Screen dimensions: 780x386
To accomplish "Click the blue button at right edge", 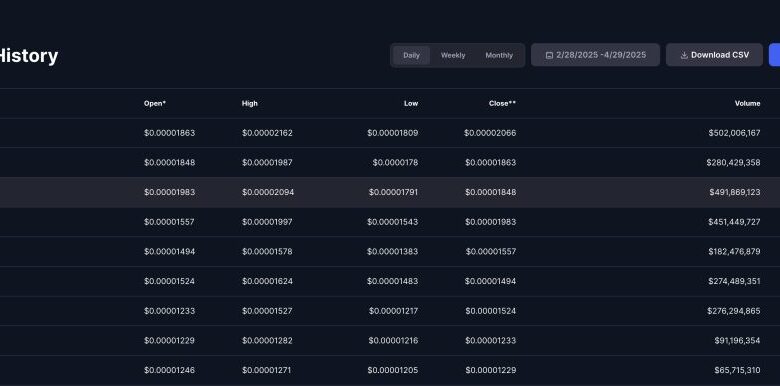I will (775, 55).
